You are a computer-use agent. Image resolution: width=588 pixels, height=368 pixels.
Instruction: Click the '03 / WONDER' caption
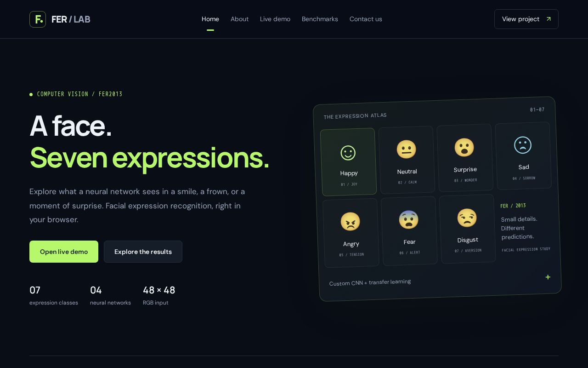point(466,180)
